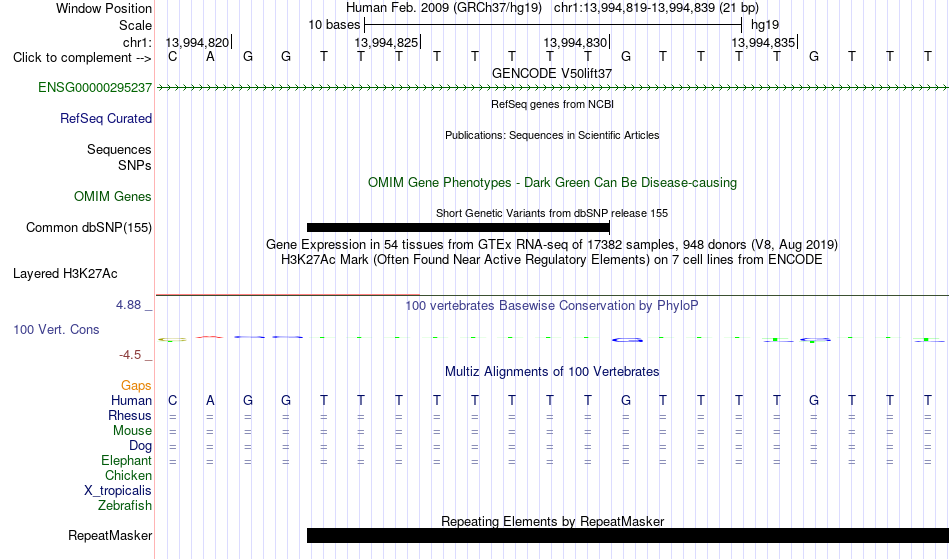Click the OMIM Gene Phenotypes track title
This screenshot has height=559, width=950.
pyautogui.click(x=553, y=183)
